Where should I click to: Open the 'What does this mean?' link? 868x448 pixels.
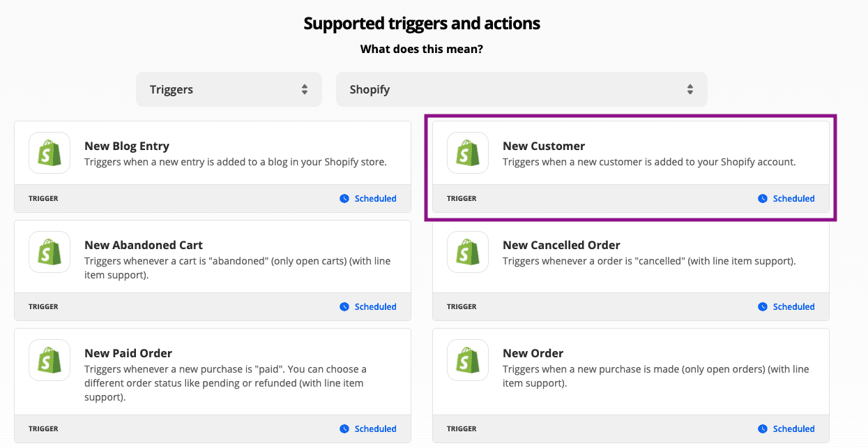point(422,50)
